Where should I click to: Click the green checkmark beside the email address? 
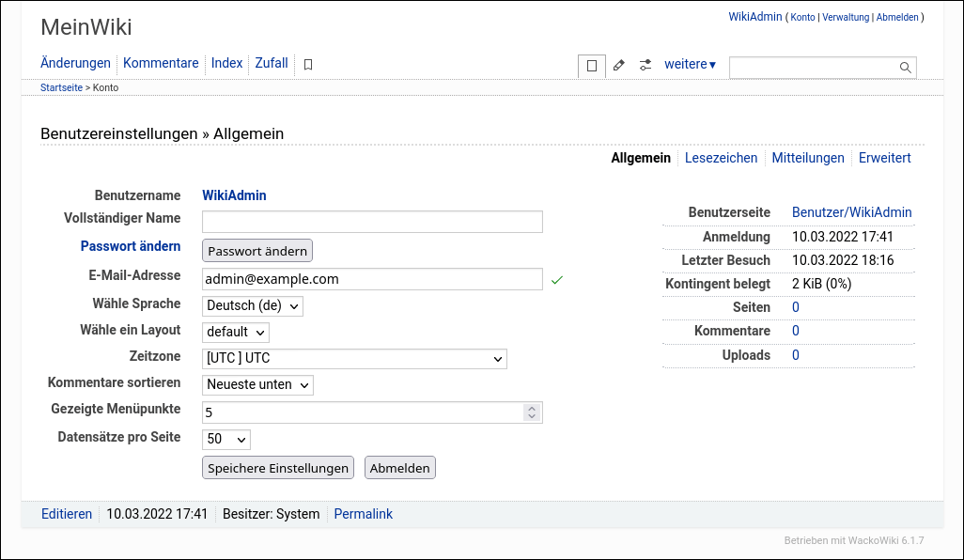coord(556,279)
